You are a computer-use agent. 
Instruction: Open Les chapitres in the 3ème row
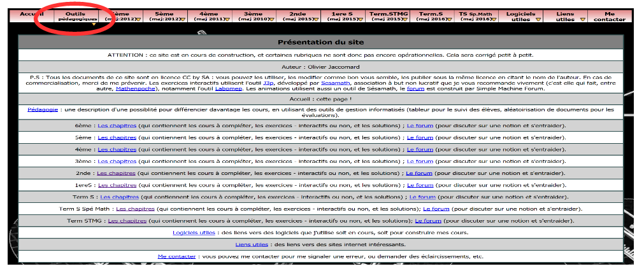coord(117,162)
